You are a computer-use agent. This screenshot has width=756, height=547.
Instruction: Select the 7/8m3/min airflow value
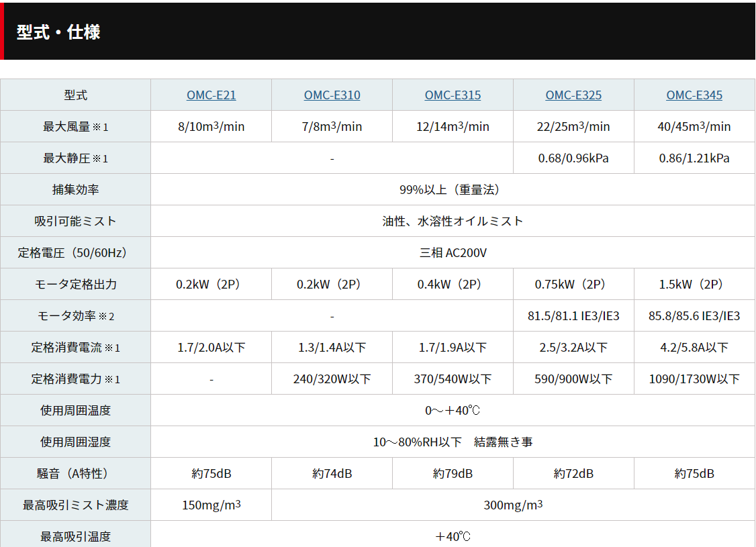pos(332,127)
